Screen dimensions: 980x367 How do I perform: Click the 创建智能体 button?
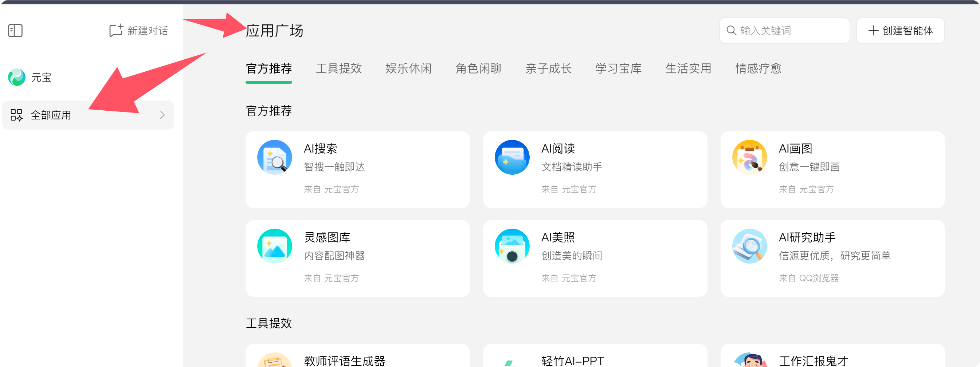[x=900, y=31]
